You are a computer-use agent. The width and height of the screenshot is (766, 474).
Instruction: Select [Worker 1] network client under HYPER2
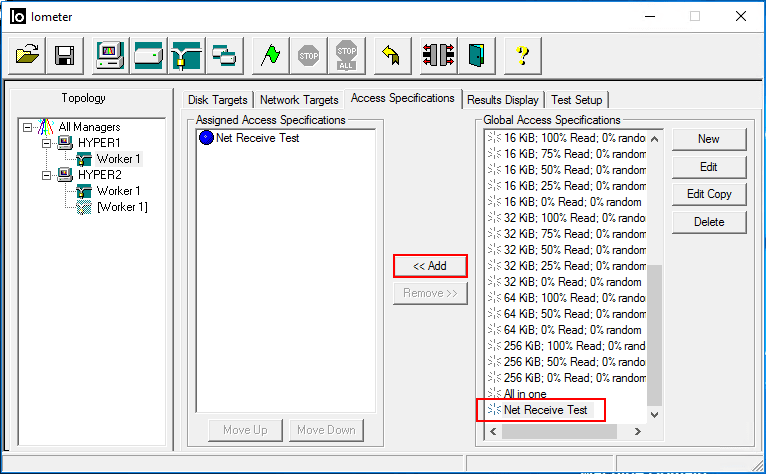[x=122, y=207]
